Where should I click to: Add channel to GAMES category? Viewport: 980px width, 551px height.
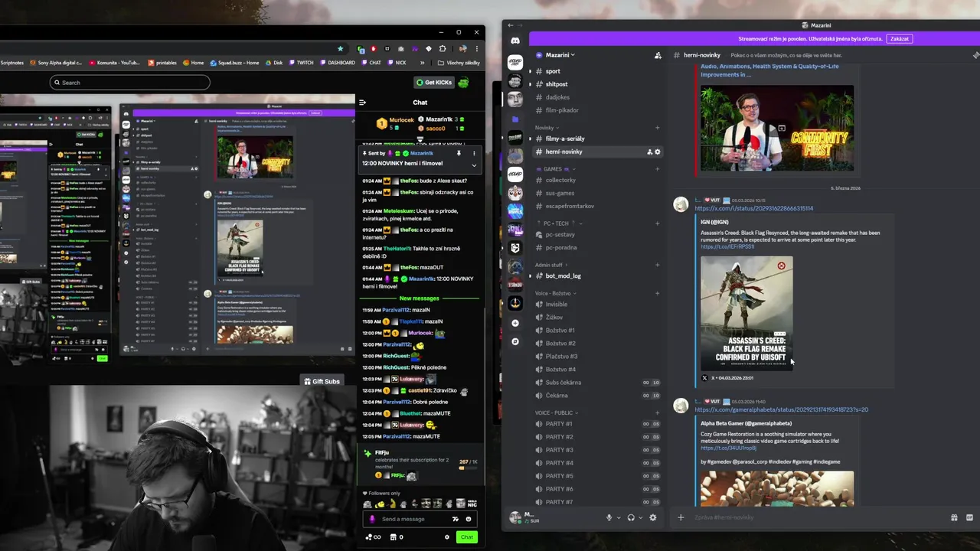[x=657, y=169]
